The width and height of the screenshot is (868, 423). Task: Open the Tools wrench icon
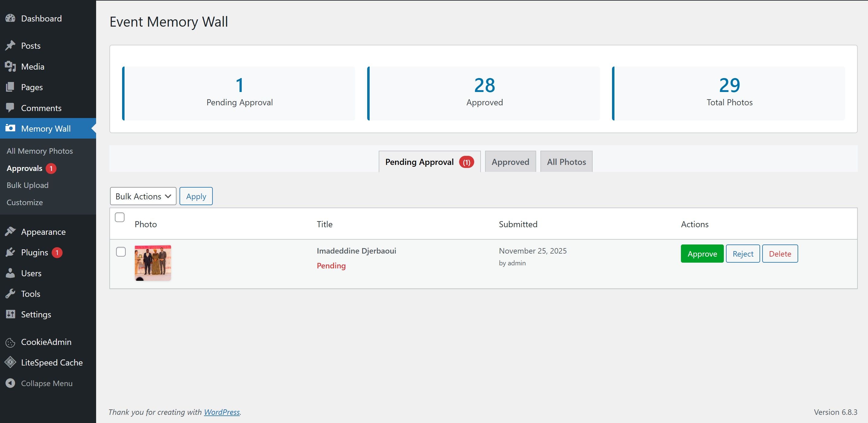[11, 293]
